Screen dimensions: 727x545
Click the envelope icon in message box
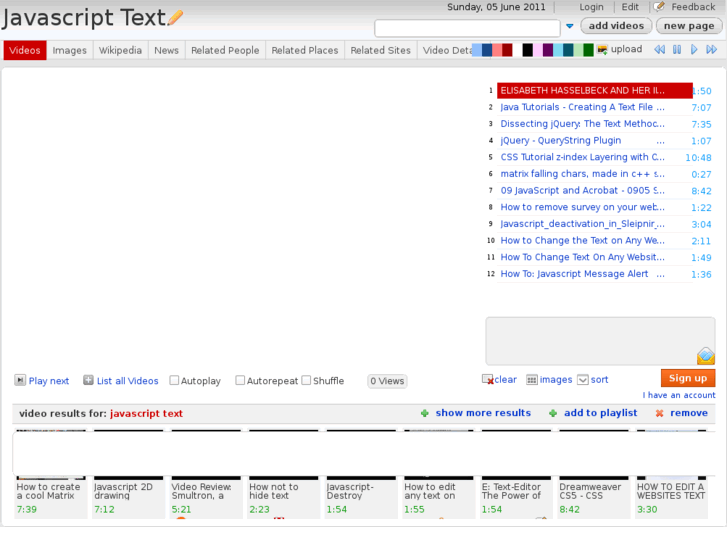coord(706,356)
